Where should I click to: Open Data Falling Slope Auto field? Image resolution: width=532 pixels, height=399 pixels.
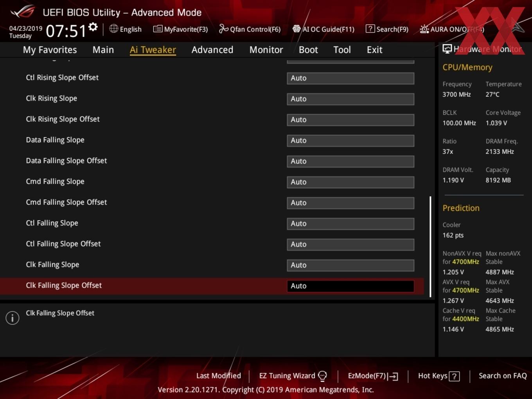pos(350,140)
